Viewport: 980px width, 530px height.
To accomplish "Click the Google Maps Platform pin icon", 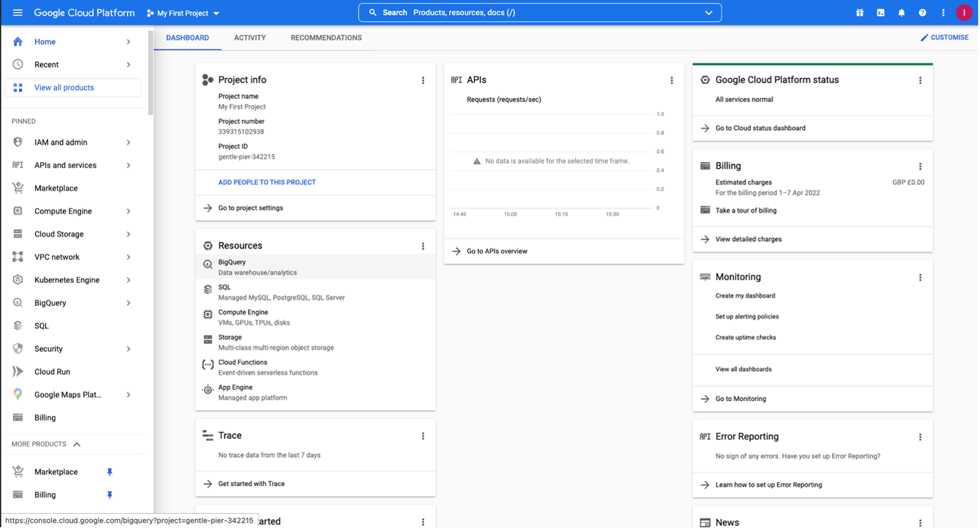I will (x=18, y=395).
